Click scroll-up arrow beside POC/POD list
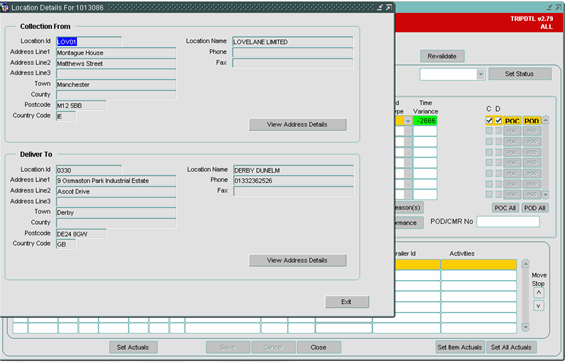 pos(545,120)
